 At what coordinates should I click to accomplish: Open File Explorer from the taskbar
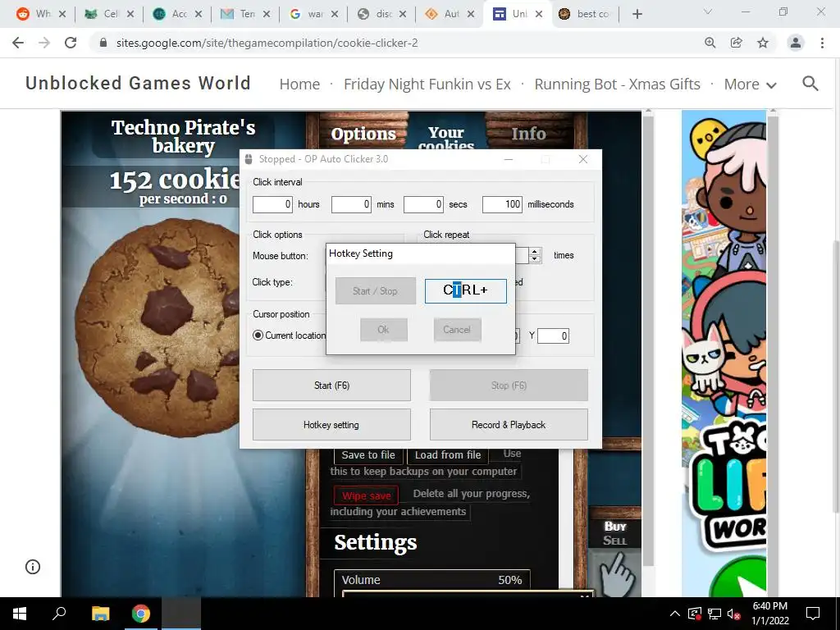coord(100,614)
